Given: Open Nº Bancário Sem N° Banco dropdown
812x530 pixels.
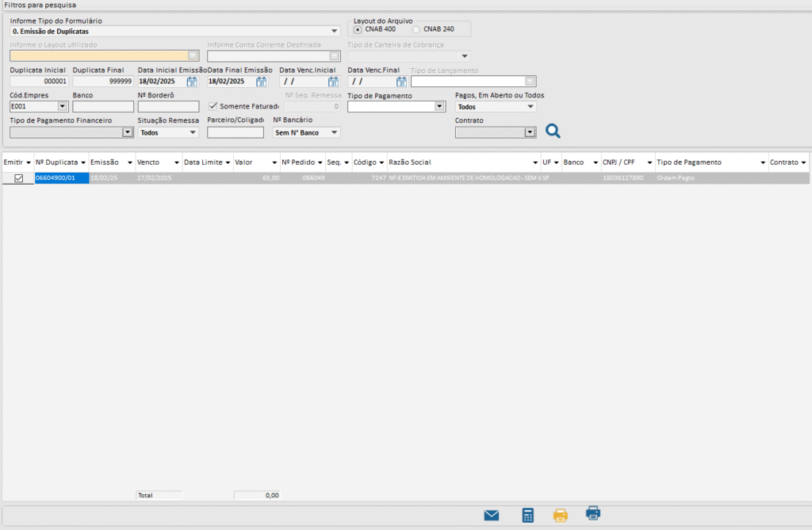Looking at the screenshot, I should 334,132.
